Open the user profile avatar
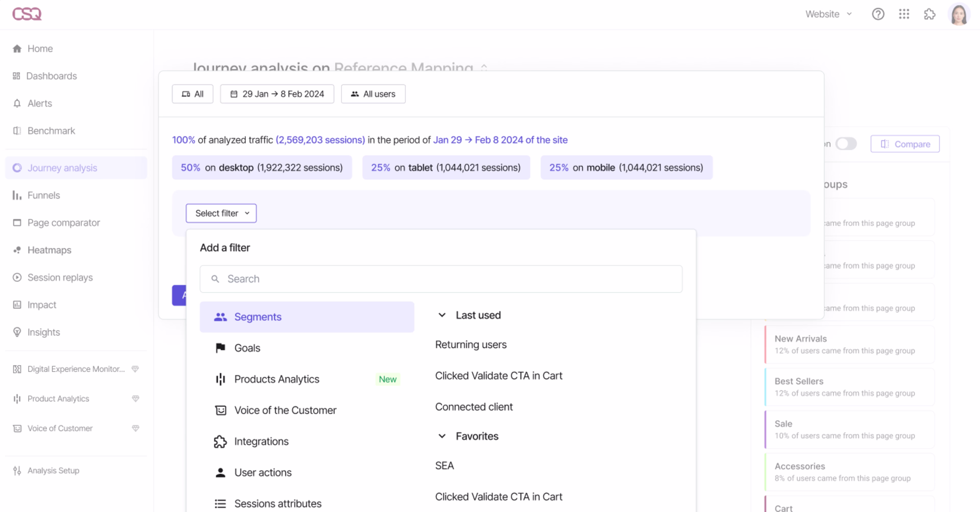 pos(958,15)
